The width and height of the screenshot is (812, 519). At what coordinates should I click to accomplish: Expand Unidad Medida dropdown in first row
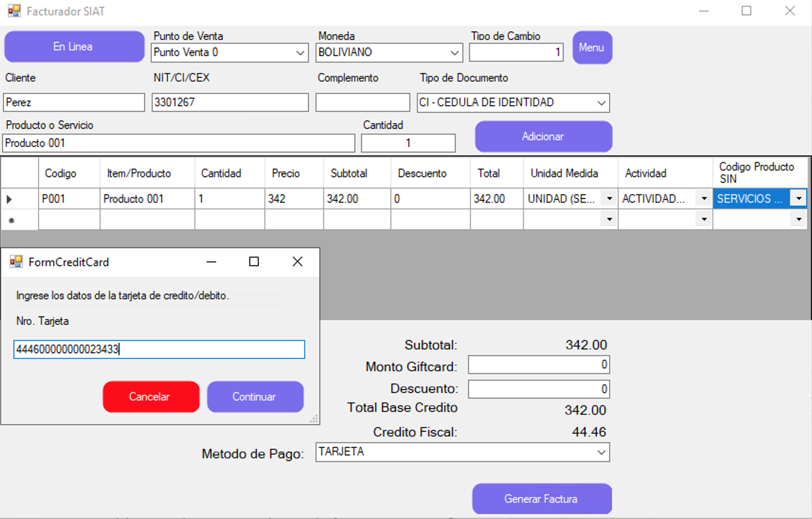click(x=609, y=199)
